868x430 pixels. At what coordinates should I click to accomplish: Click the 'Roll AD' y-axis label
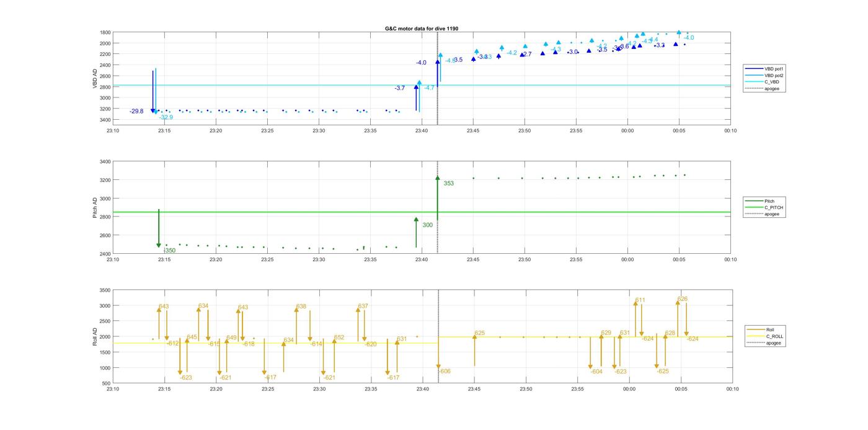(x=95, y=337)
